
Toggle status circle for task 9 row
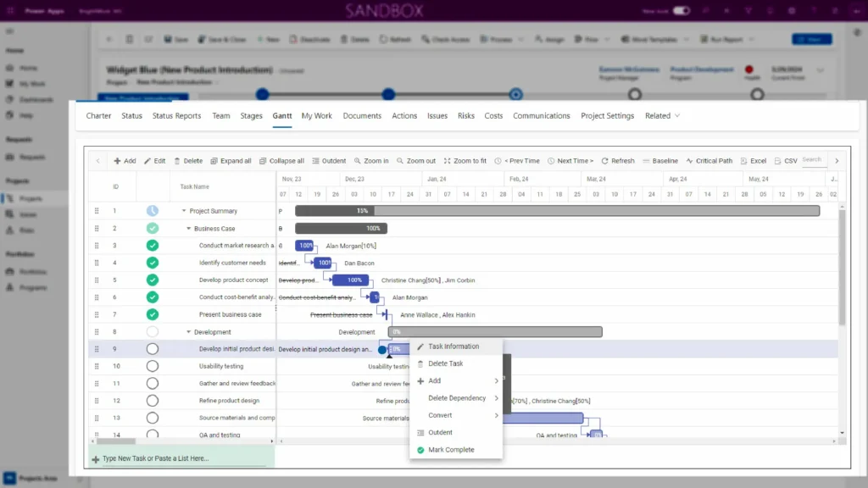(x=152, y=349)
